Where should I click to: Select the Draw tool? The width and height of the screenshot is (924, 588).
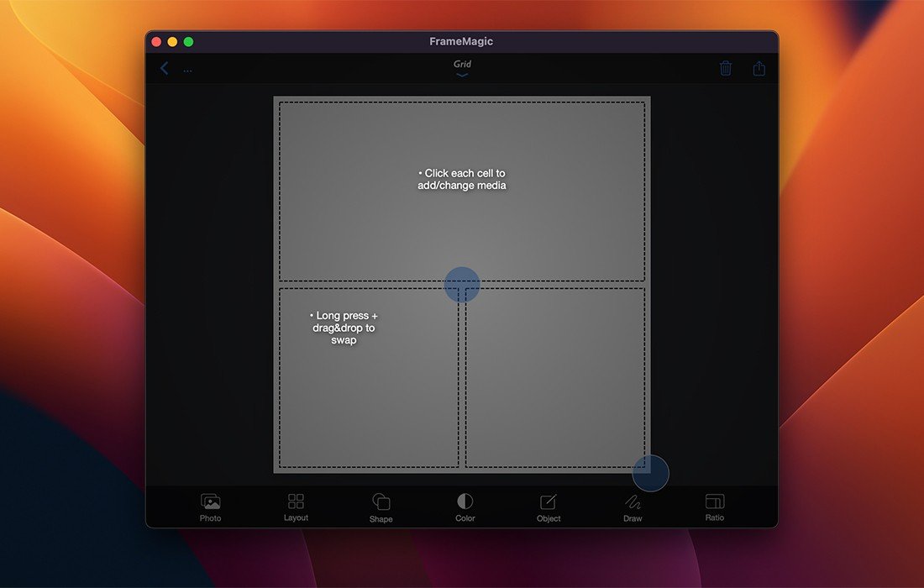point(633,507)
